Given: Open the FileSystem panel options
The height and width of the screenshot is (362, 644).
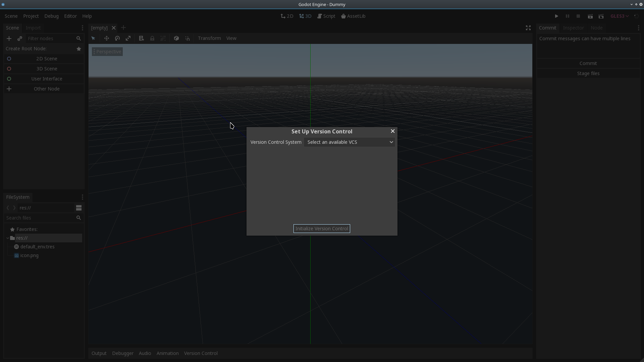Looking at the screenshot, I should 82,197.
